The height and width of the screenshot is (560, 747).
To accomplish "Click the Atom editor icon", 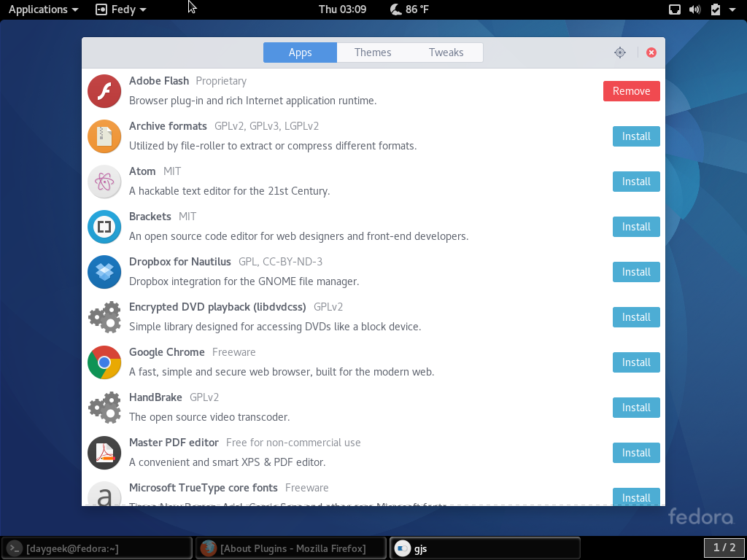I will 104,182.
